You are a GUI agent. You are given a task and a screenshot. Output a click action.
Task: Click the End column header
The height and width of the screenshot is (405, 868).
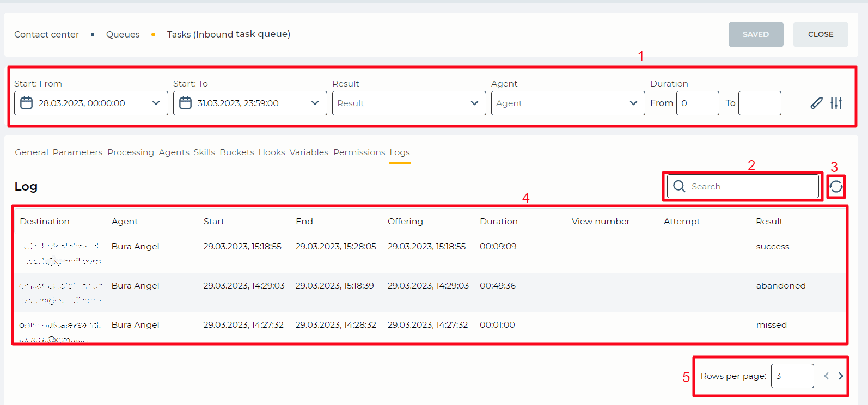304,222
